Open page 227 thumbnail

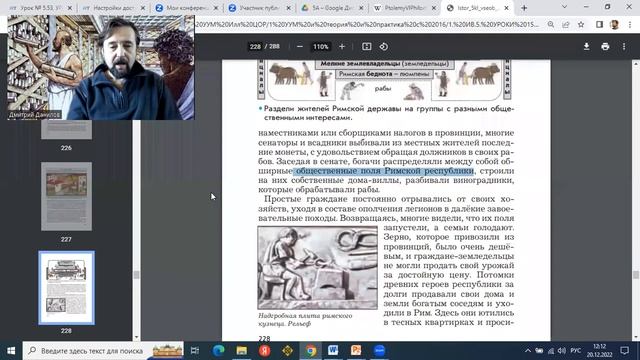[x=66, y=196]
